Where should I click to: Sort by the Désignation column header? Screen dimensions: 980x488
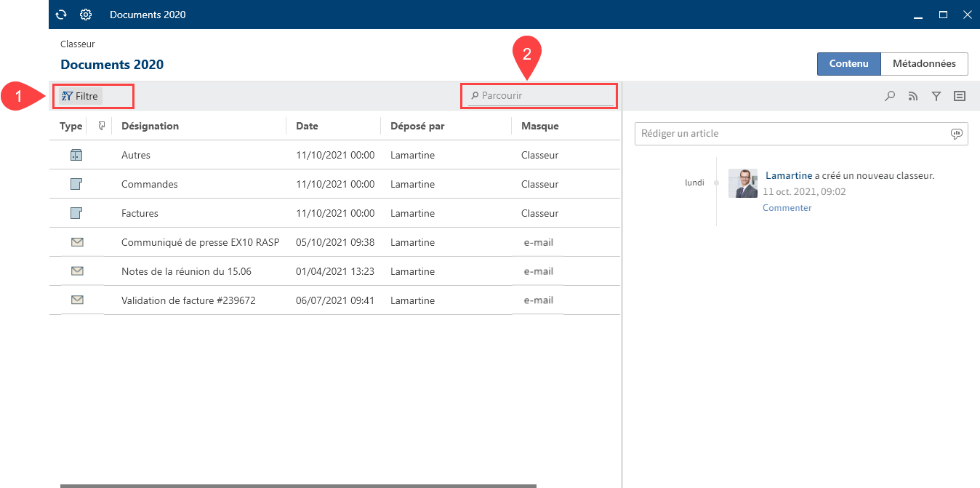click(x=150, y=126)
